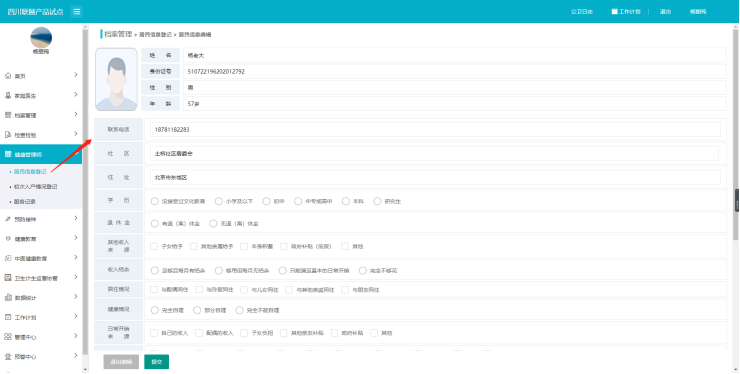Open the 居民信息登记 submenu item

[30, 172]
